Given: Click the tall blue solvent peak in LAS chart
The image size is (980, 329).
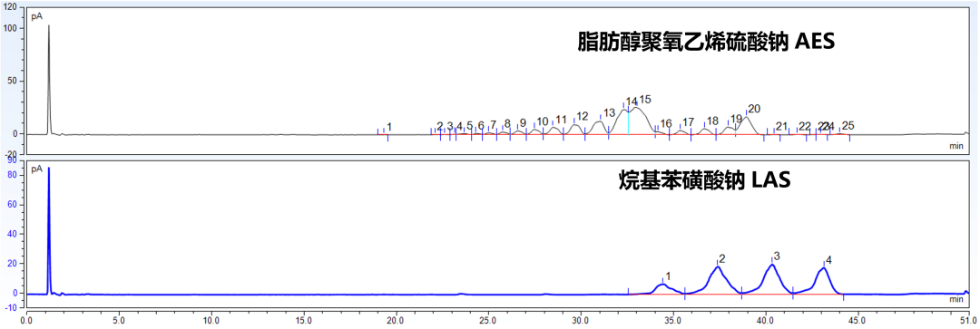Looking at the screenshot, I should tap(49, 230).
